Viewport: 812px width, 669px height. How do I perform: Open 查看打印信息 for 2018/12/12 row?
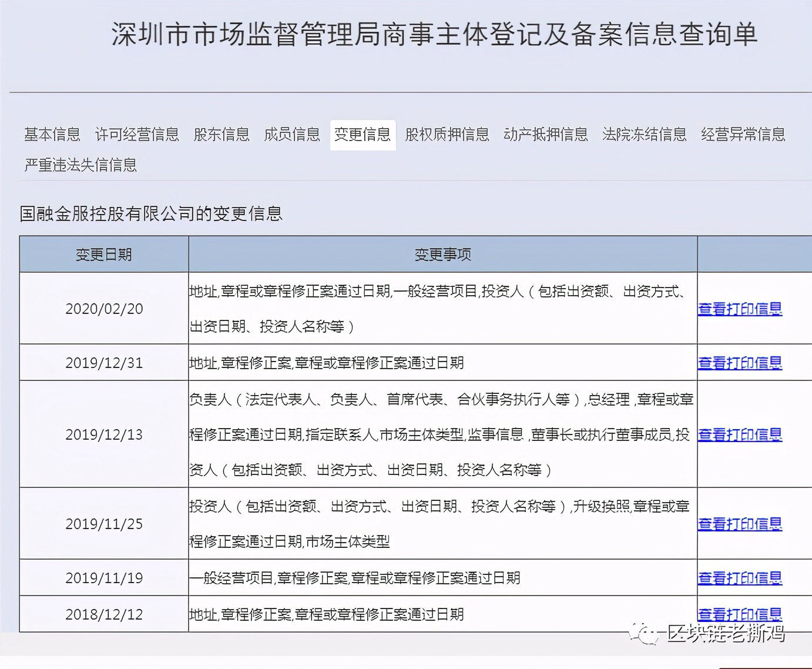(x=740, y=614)
